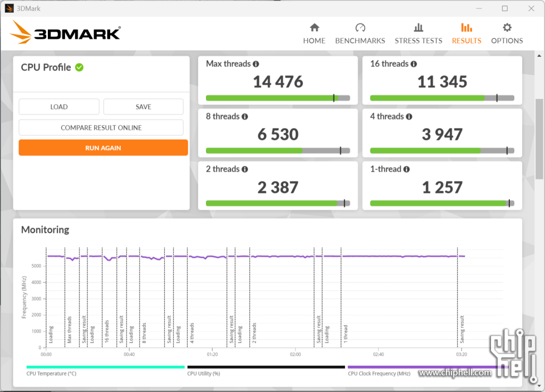Click the Home house icon

point(314,27)
